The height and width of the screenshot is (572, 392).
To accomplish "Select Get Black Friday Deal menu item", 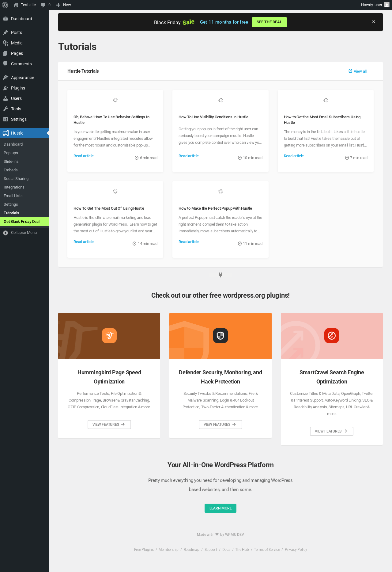I will coord(24,222).
